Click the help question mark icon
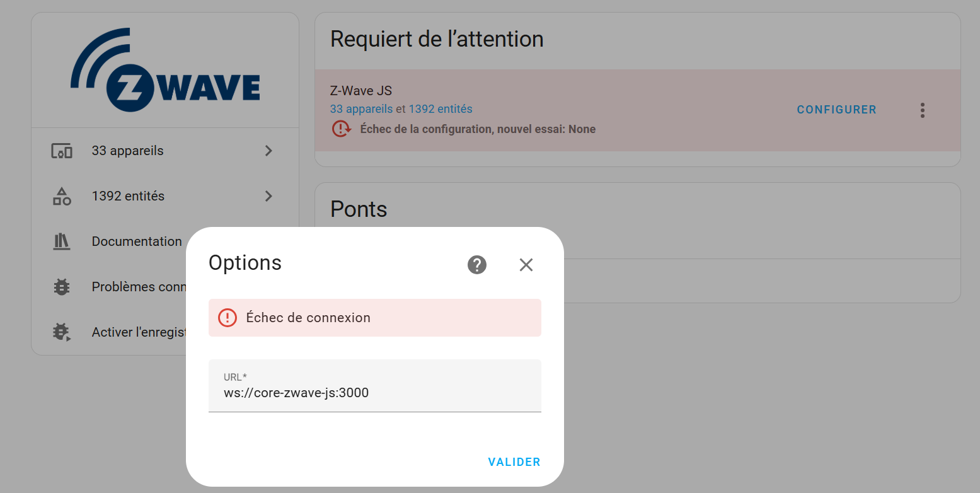This screenshot has width=980, height=493. point(477,265)
